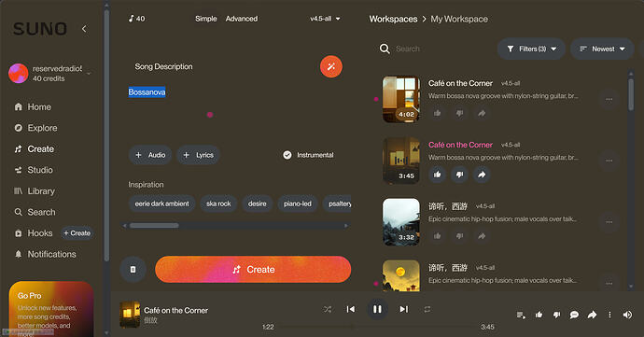This screenshot has height=337, width=644.
Task: Skip to the next track
Action: tap(404, 309)
